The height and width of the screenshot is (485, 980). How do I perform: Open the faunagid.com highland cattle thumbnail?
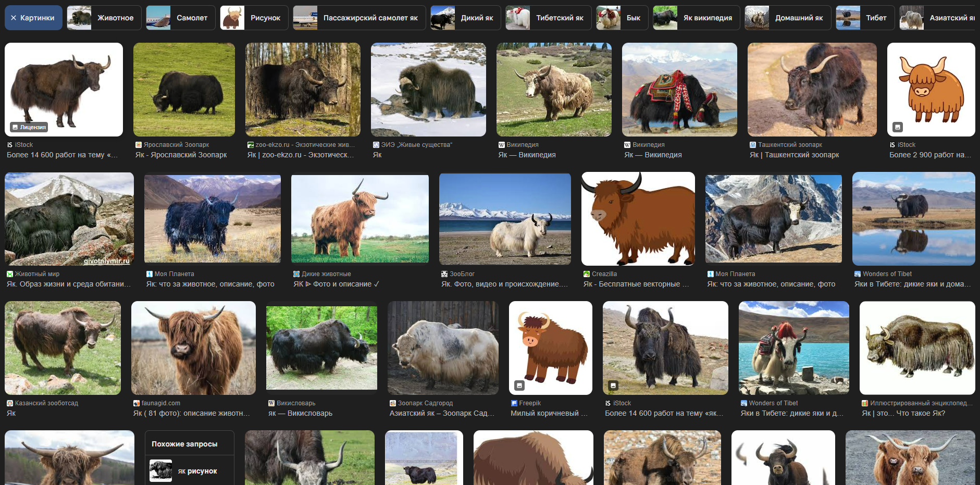point(193,348)
